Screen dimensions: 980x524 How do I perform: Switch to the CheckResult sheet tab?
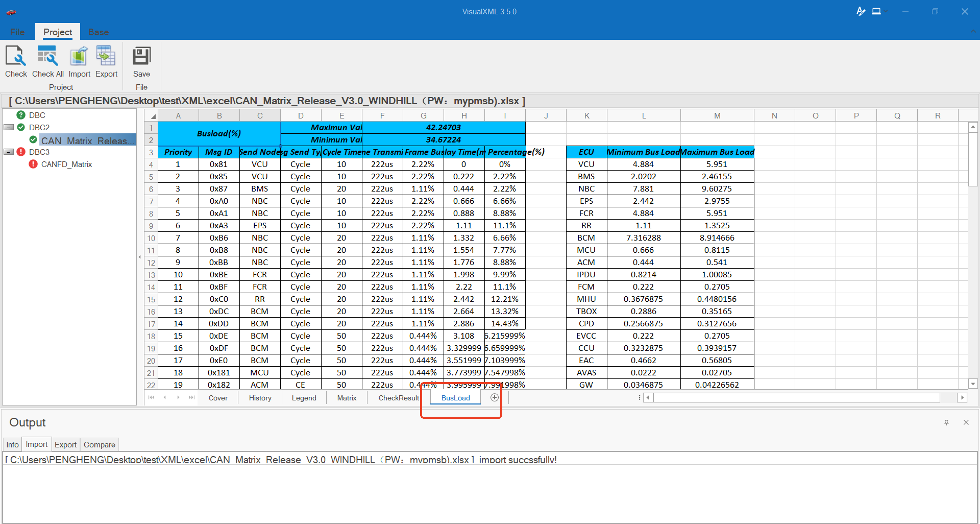399,398
